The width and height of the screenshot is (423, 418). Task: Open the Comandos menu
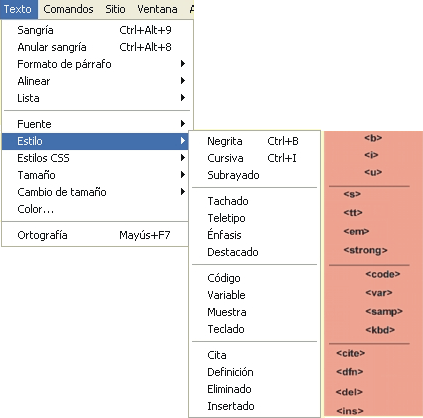[x=68, y=9]
